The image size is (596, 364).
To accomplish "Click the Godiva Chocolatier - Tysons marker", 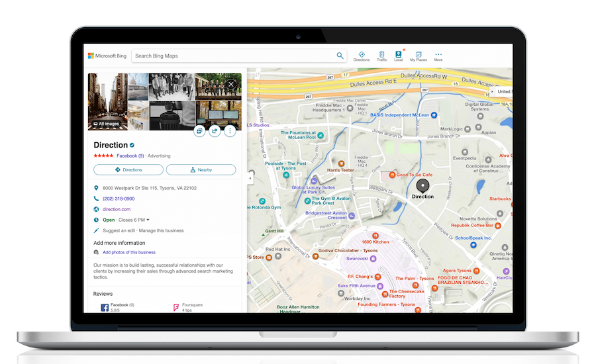I will [315, 257].
